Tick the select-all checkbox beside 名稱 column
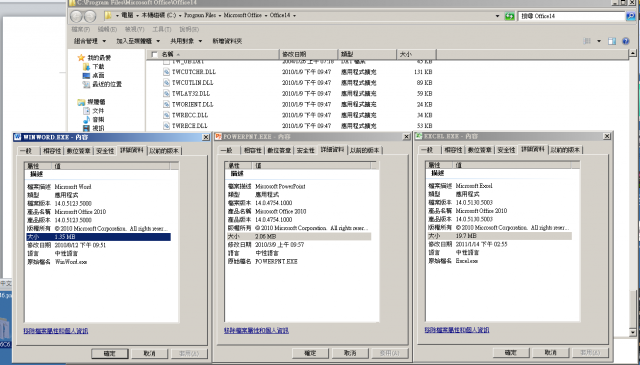This screenshot has height=365, width=640. click(x=154, y=54)
